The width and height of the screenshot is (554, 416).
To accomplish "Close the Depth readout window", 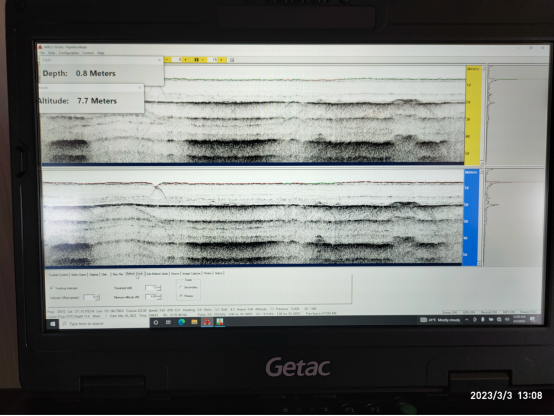I will tap(159, 60).
